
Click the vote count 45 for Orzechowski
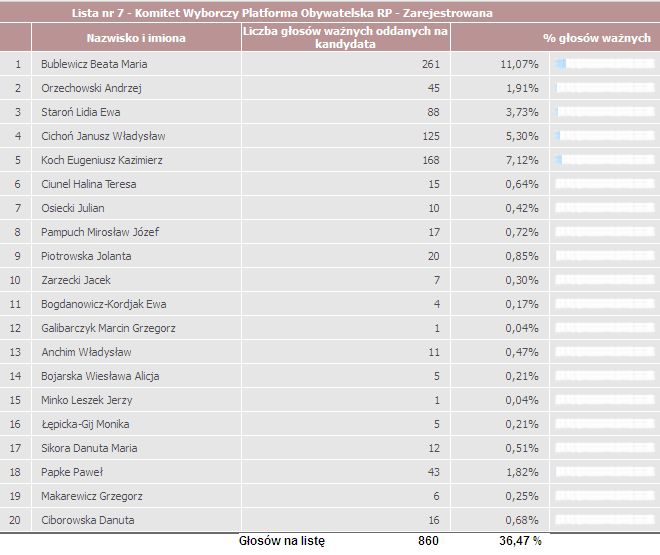pyautogui.click(x=434, y=88)
